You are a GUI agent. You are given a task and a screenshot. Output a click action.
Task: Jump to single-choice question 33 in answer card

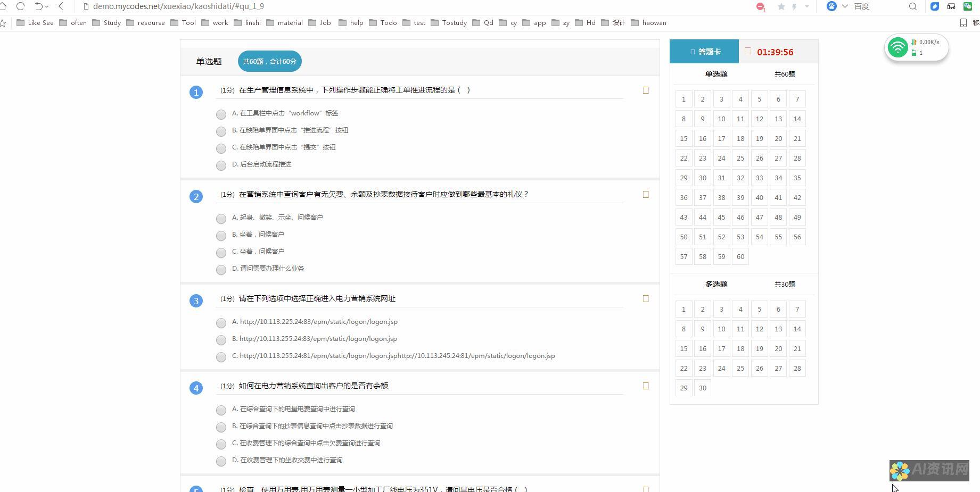(759, 178)
